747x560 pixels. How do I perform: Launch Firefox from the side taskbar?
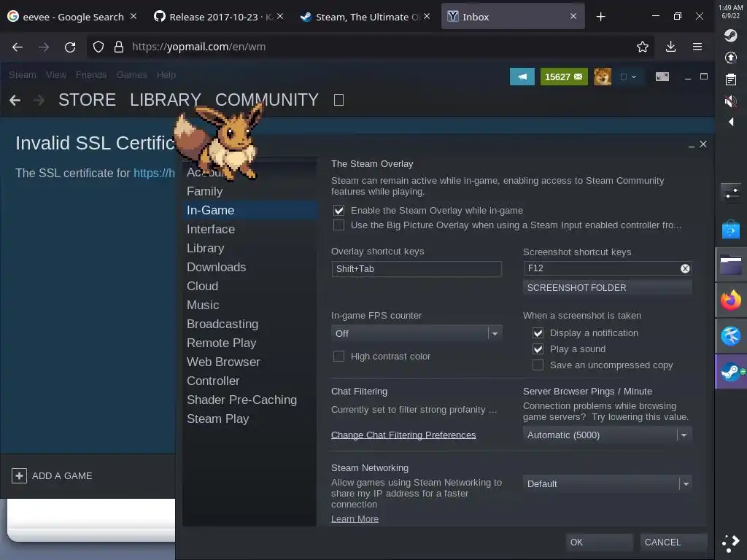[x=731, y=300]
